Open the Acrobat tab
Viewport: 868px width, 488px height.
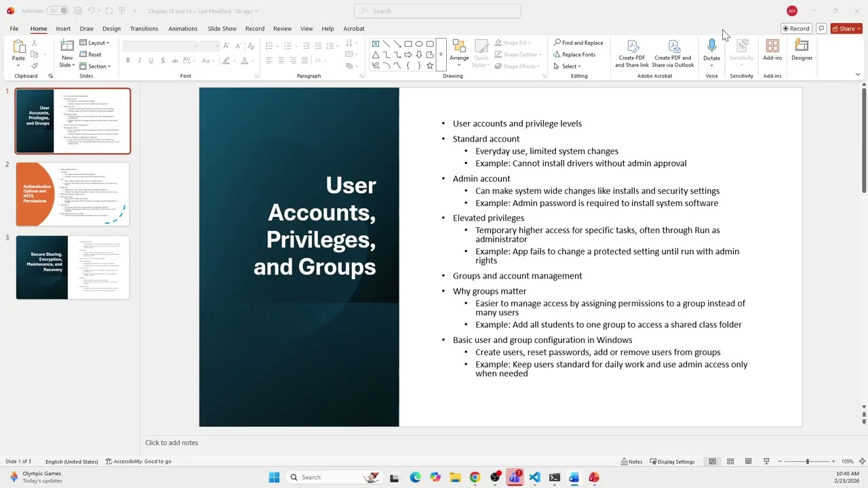(x=354, y=28)
